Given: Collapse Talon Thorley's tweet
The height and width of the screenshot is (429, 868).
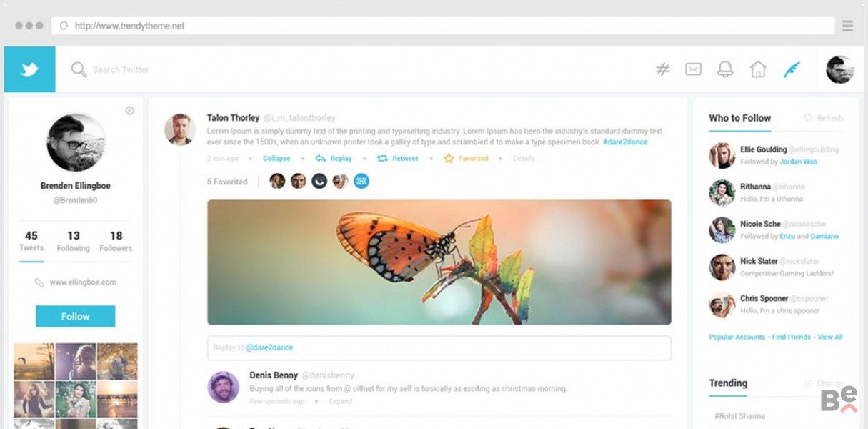Looking at the screenshot, I should [x=276, y=159].
